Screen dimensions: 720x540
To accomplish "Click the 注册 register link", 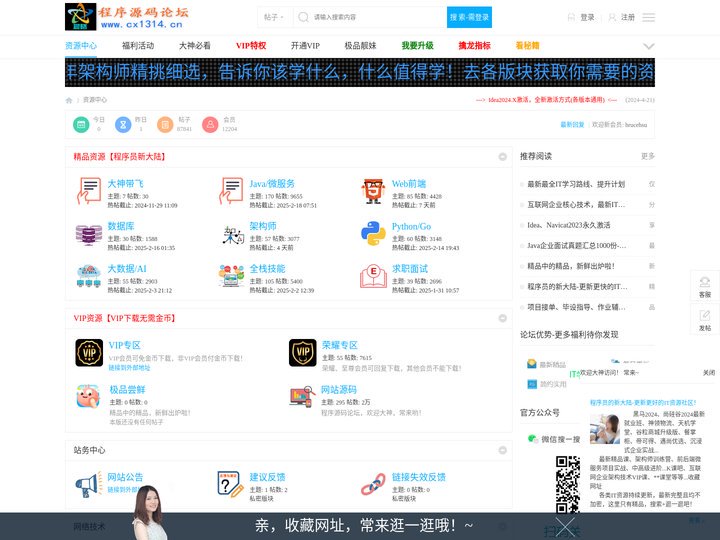I will (628, 17).
